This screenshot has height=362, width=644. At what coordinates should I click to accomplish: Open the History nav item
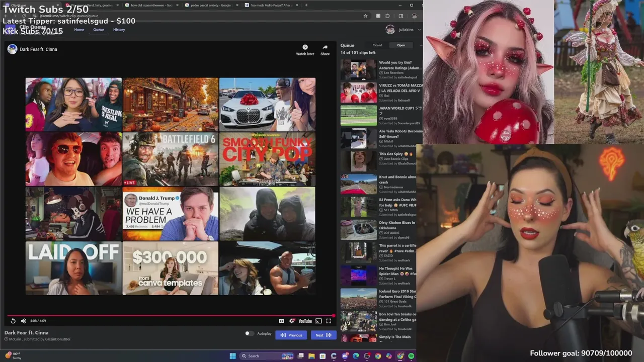[x=119, y=30]
